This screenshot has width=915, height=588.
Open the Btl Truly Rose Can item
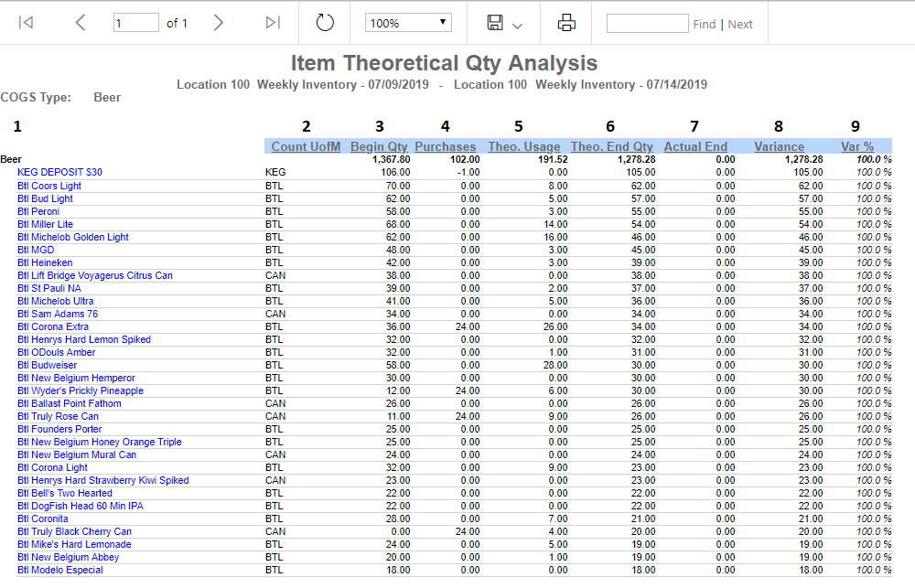coord(58,416)
